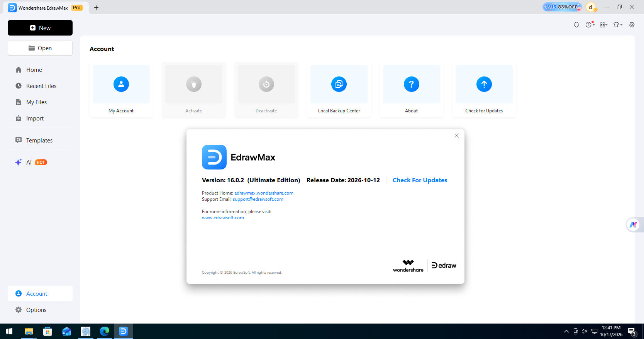The image size is (644, 339).
Task: Click the muted volume tray icon
Action: point(585,331)
